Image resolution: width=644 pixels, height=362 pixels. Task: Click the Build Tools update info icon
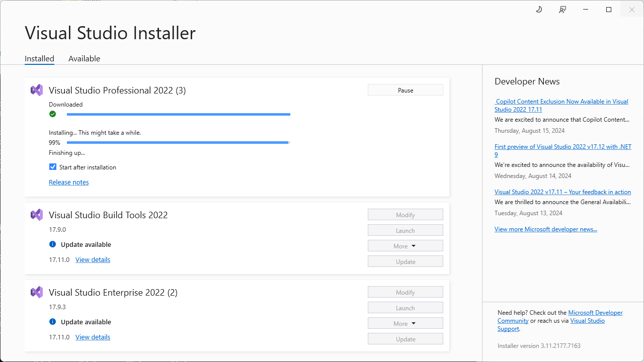tap(52, 244)
